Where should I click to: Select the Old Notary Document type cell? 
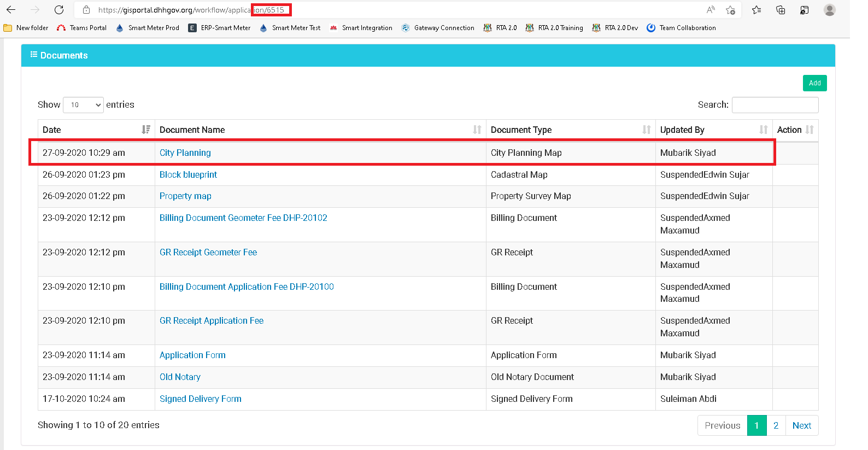click(571, 377)
